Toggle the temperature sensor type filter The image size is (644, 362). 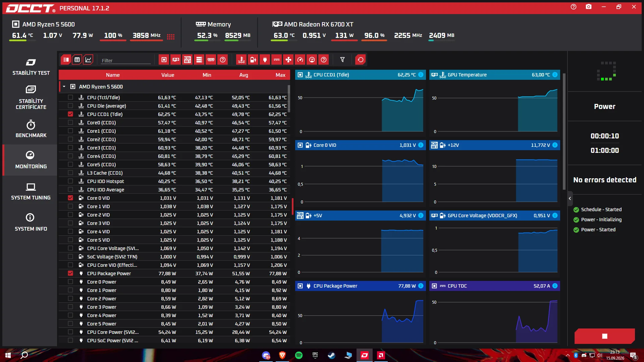tap(241, 60)
